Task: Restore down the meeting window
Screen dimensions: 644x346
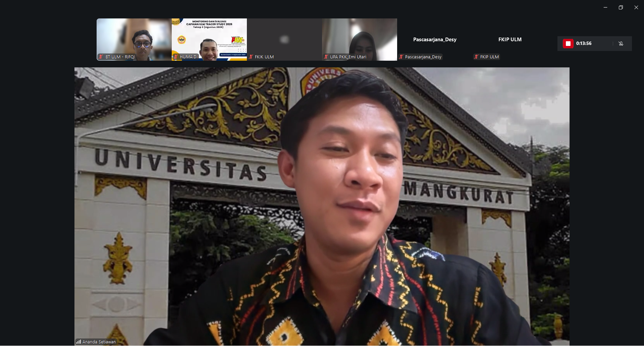Action: (621, 7)
